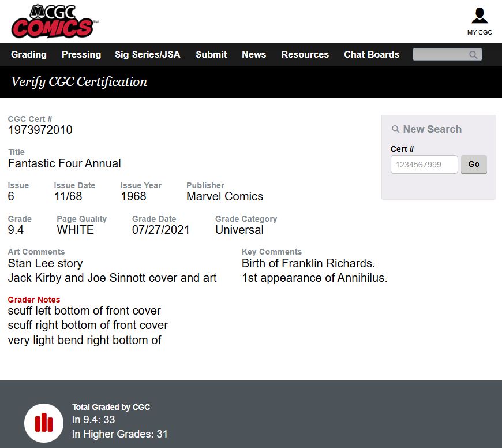Click note scuff right bottom of front cover
The image size is (502, 448).
pyautogui.click(x=88, y=325)
